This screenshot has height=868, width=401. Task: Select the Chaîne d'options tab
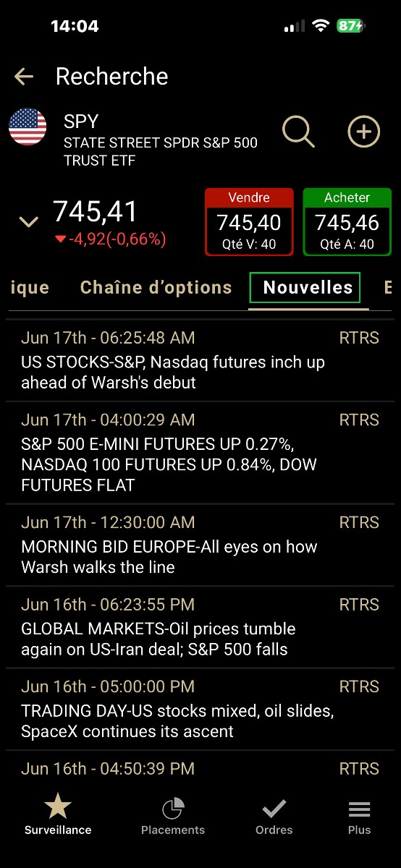[156, 287]
